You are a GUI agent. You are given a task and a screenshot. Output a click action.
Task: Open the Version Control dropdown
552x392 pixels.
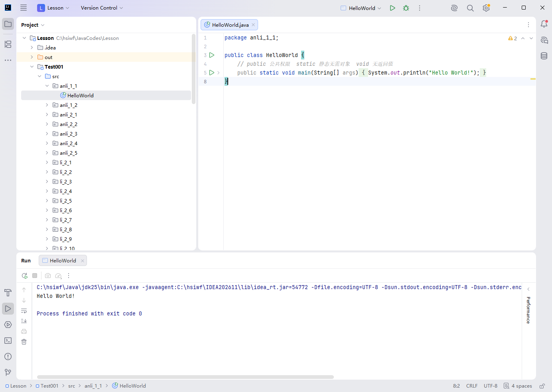tap(102, 8)
